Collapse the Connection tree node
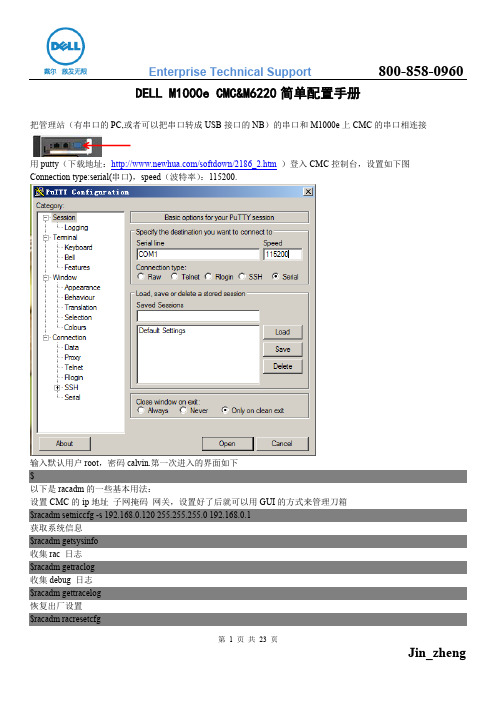 pyautogui.click(x=46, y=338)
